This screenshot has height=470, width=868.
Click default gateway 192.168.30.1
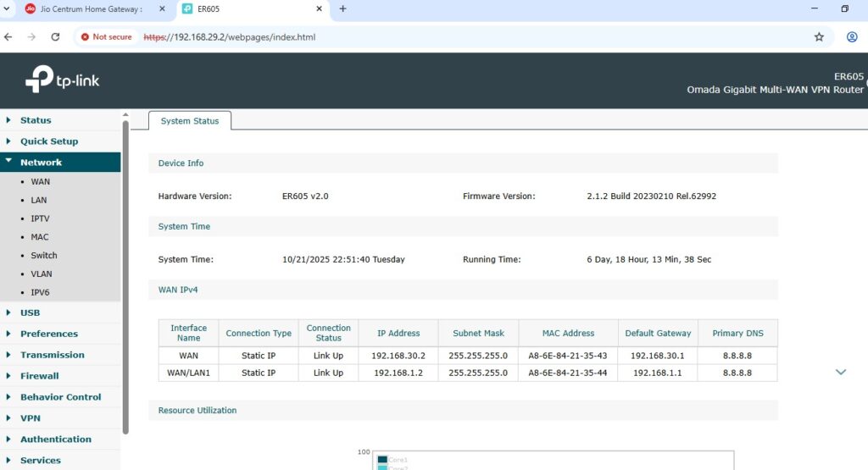click(x=657, y=356)
